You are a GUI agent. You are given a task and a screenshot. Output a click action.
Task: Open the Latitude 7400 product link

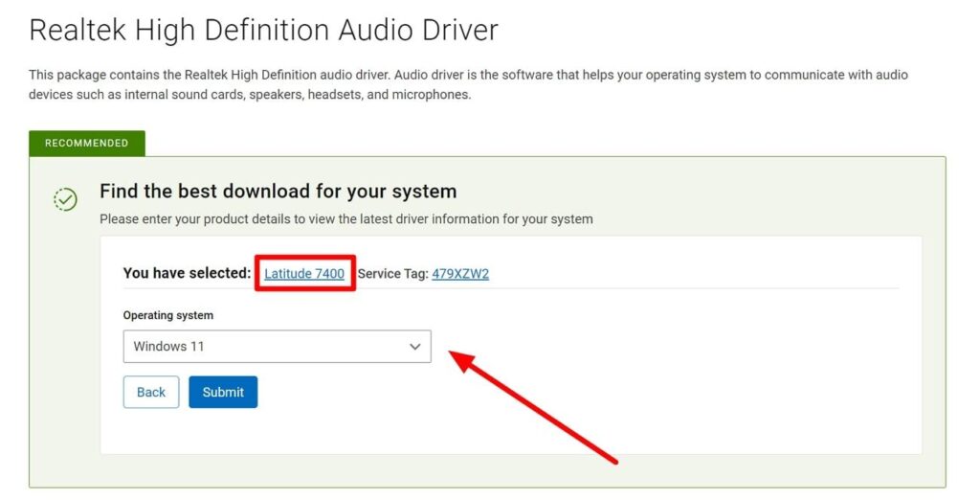pyautogui.click(x=304, y=273)
